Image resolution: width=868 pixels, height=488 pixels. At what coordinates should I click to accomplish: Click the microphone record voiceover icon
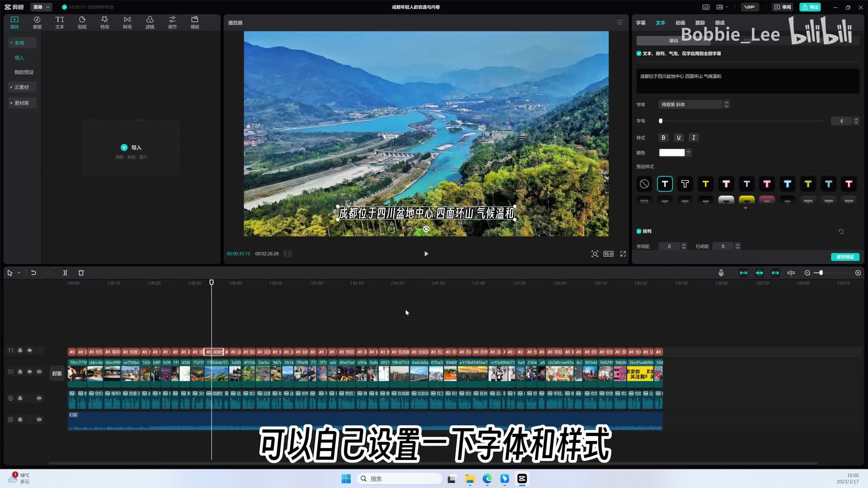(x=721, y=273)
